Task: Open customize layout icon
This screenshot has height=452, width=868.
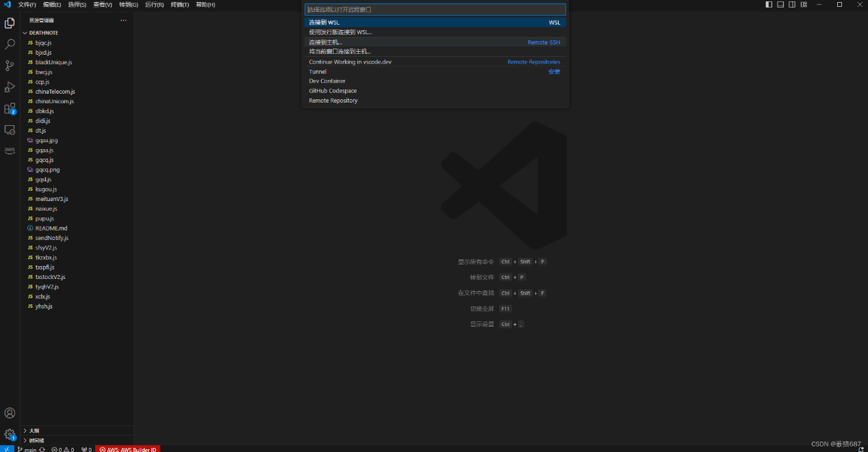Action: pyautogui.click(x=804, y=4)
